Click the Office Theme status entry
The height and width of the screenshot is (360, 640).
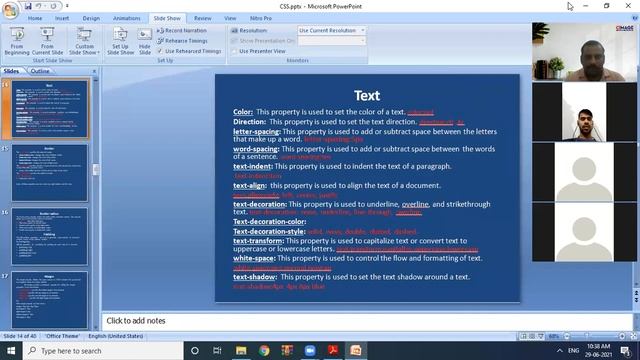(x=62, y=336)
